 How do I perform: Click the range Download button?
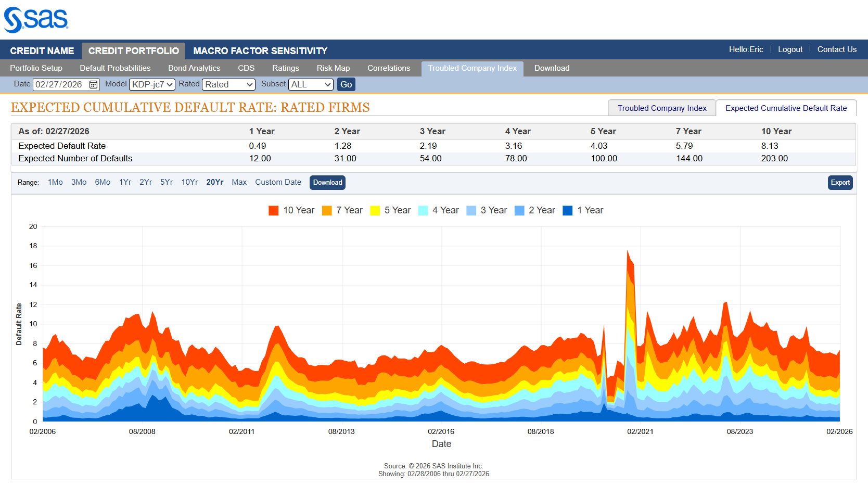[x=327, y=183]
